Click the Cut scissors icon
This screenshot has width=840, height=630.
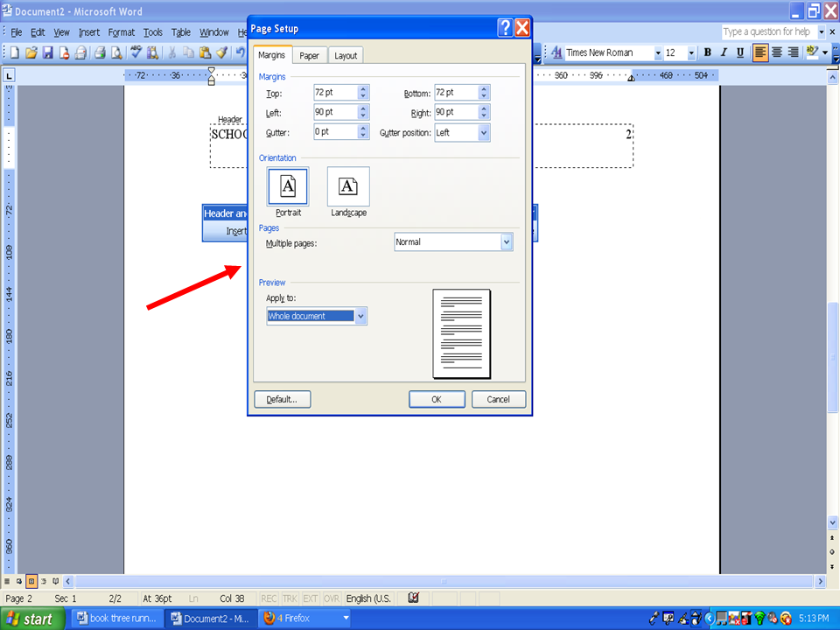172,52
